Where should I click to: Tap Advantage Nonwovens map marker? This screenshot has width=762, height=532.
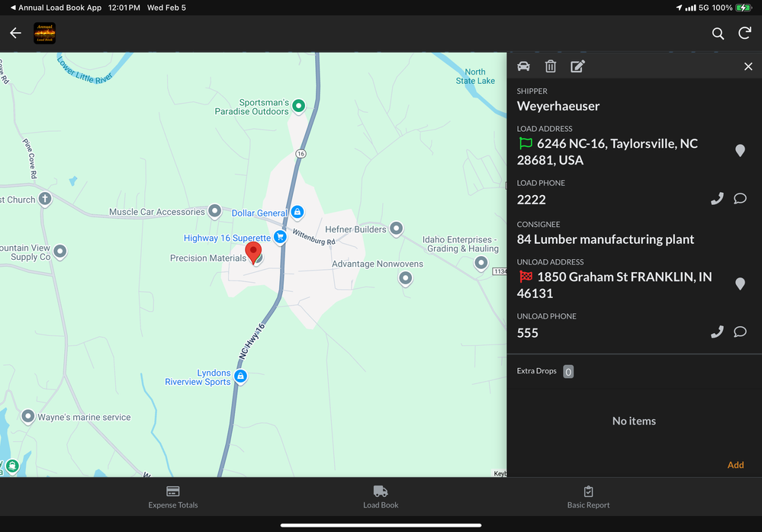(405, 279)
